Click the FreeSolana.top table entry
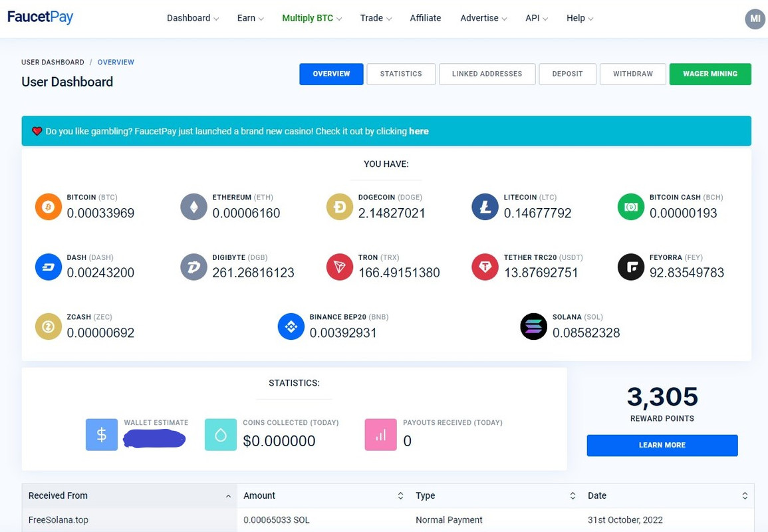This screenshot has width=768, height=532. pos(59,520)
